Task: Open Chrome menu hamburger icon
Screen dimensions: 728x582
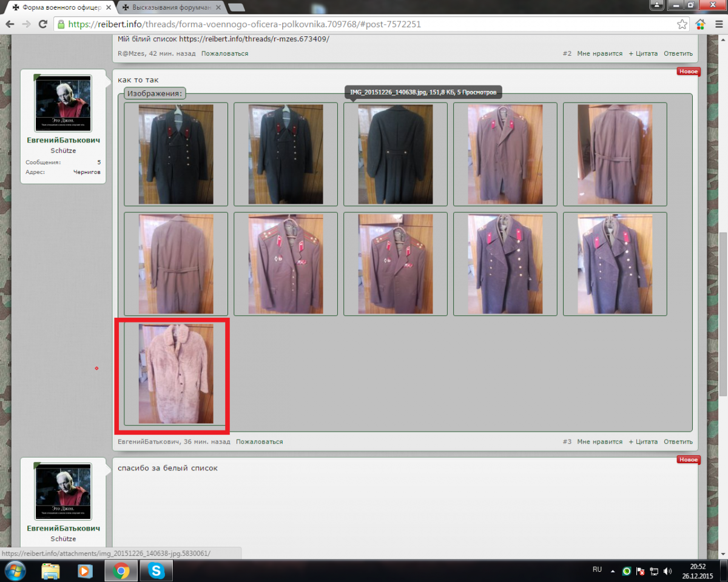Action: [718, 25]
